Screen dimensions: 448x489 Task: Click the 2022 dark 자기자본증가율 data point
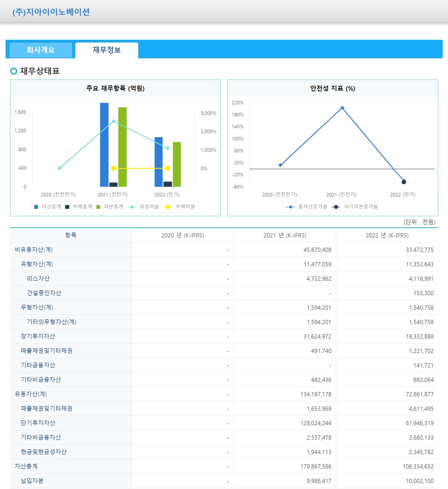[404, 182]
